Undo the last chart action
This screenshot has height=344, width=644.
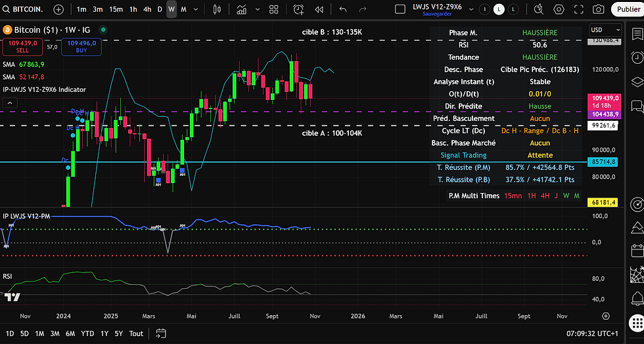click(x=343, y=9)
